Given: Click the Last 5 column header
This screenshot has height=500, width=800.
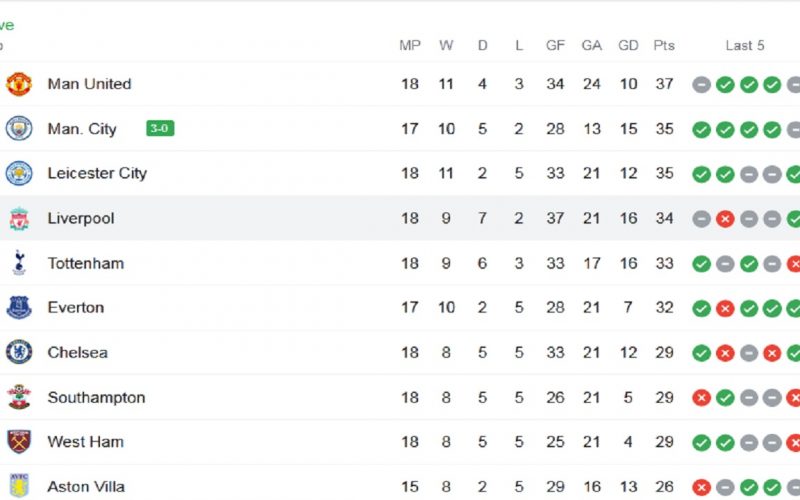Looking at the screenshot, I should pos(745,45).
